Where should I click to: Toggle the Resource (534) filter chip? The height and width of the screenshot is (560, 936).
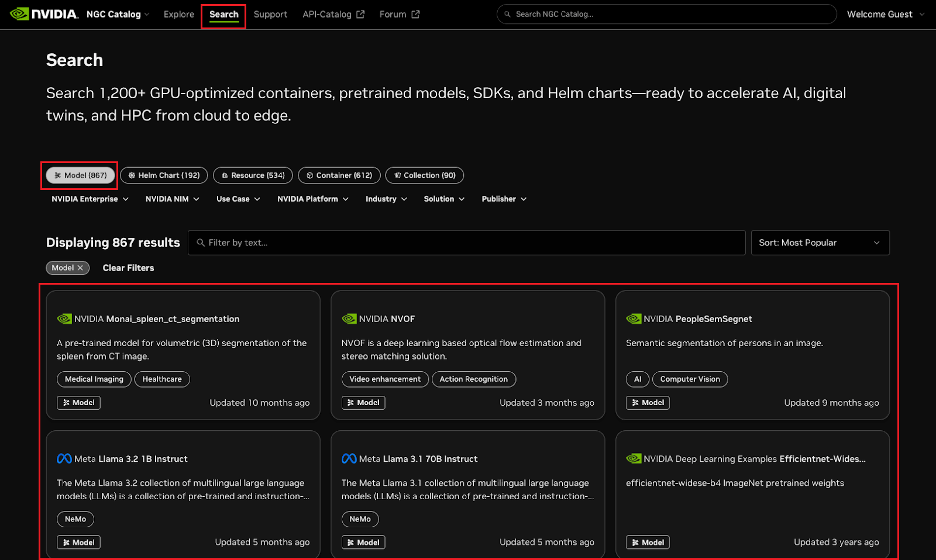click(x=253, y=175)
